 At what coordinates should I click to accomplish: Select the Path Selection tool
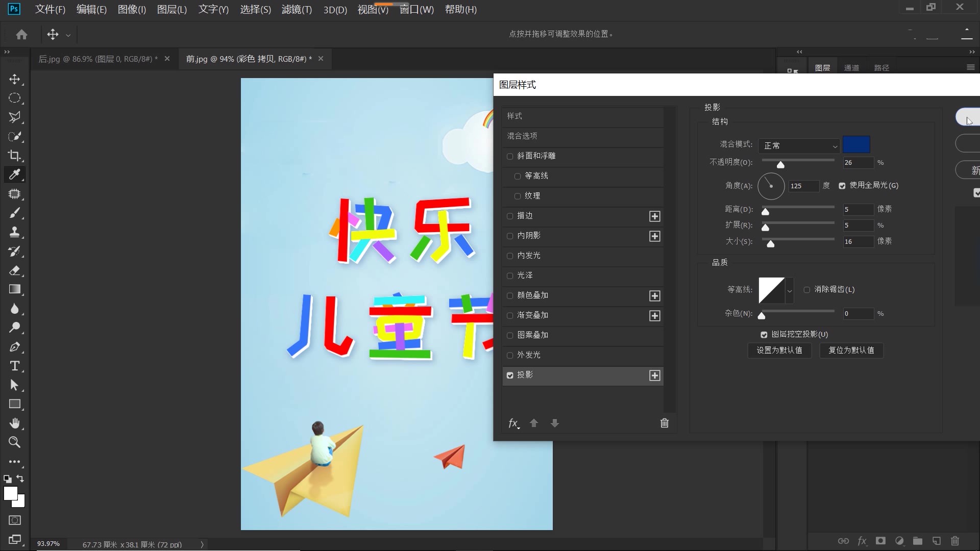coord(14,385)
